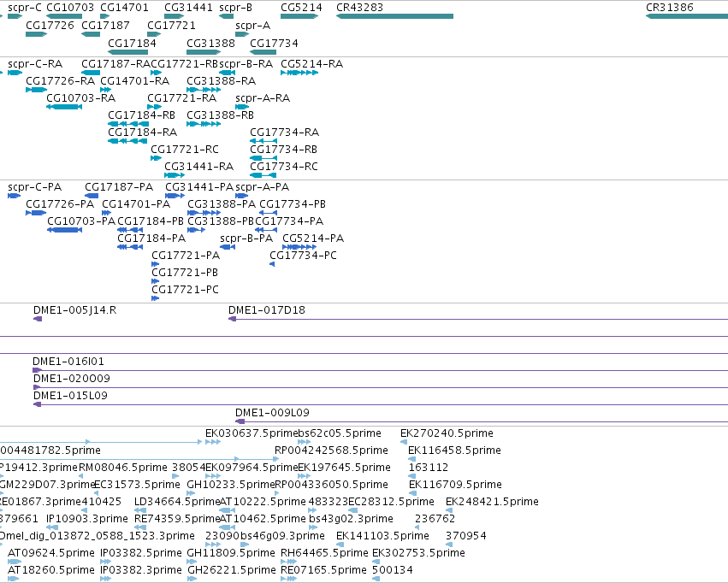Click the DME1-005J14.R clone label
Screen dimensions: 728x583
coord(74,310)
